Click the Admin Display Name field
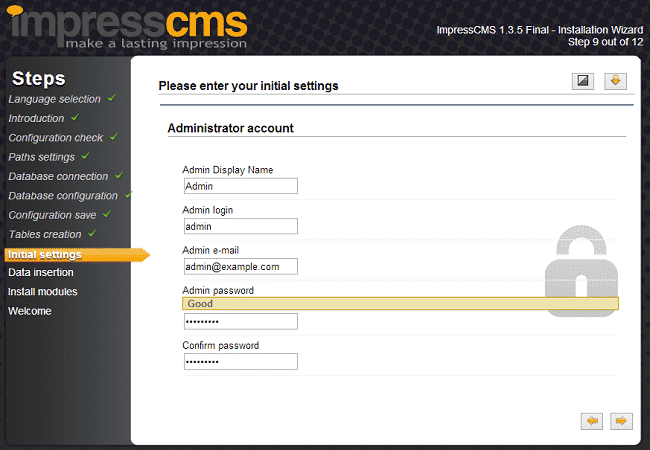This screenshot has height=450, width=650. pos(240,186)
